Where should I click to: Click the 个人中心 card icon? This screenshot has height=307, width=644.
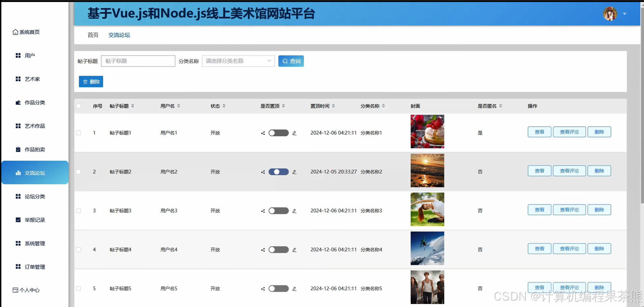[16, 290]
